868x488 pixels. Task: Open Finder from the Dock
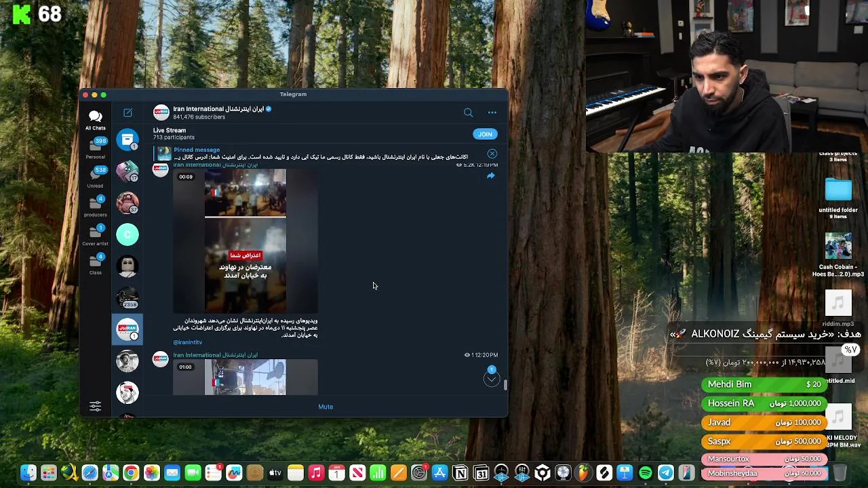(x=28, y=473)
